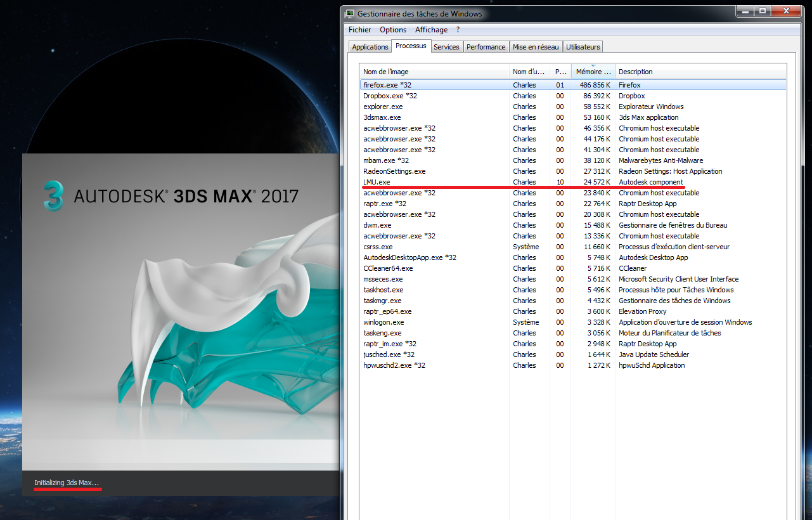The width and height of the screenshot is (812, 520).
Task: Select the raptr_im.exe *32 process
Action: pyautogui.click(x=573, y=344)
